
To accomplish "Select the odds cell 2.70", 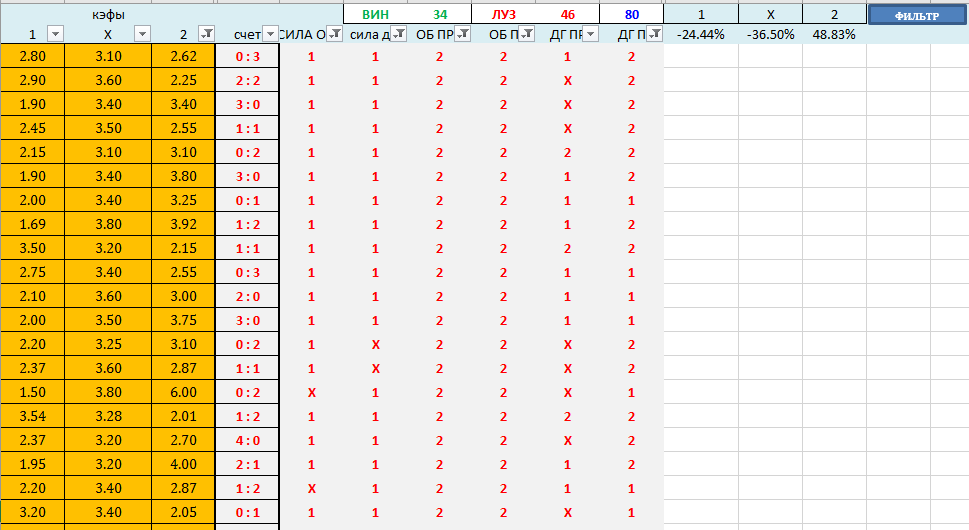I will (184, 440).
